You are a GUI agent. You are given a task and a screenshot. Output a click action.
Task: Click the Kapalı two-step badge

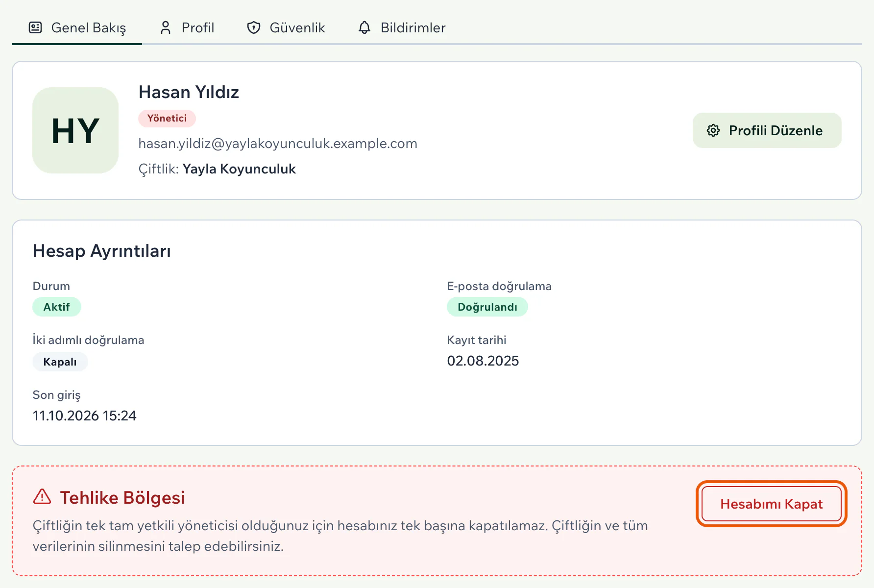click(x=60, y=362)
